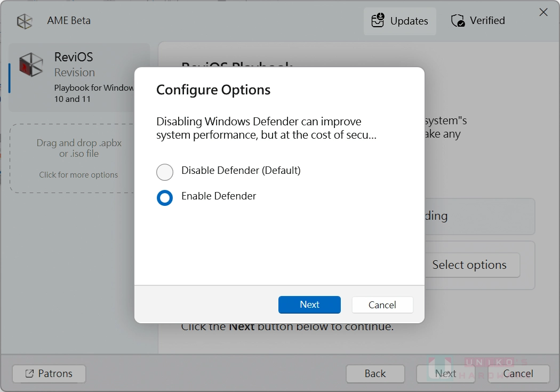Click the AME Beta hexagon logo icon
This screenshot has width=560, height=392.
24,20
